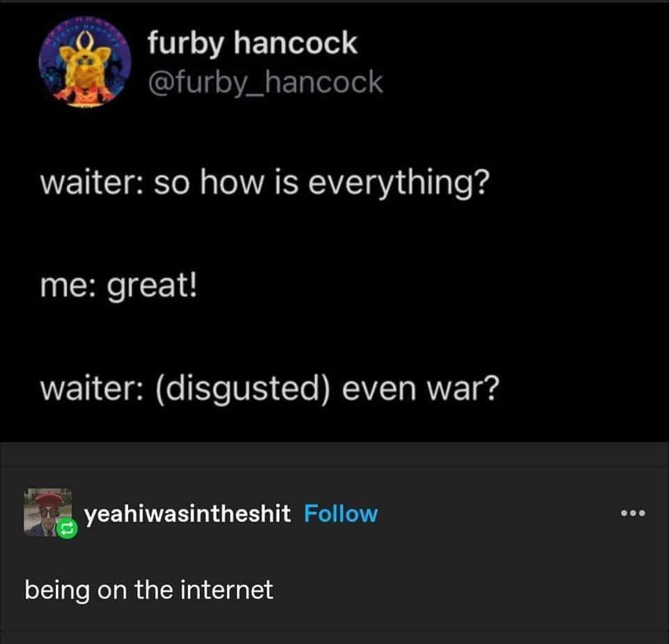The image size is (669, 644).
Task: Select the word internet in the caption
Action: click(x=226, y=590)
